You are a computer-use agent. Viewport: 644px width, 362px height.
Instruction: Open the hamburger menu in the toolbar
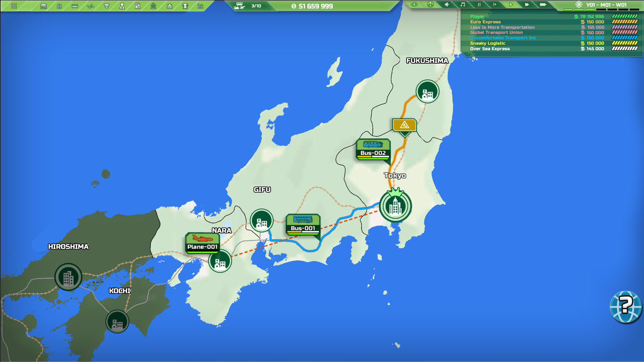tap(14, 5)
